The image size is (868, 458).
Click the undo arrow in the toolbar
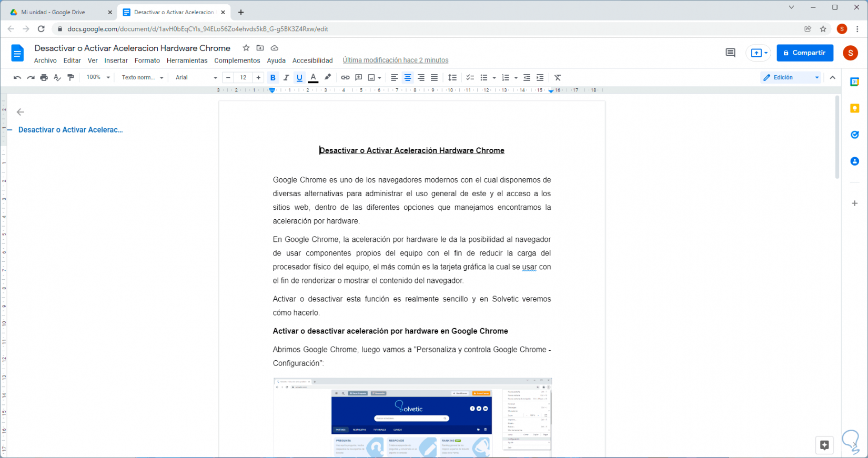pos(17,78)
